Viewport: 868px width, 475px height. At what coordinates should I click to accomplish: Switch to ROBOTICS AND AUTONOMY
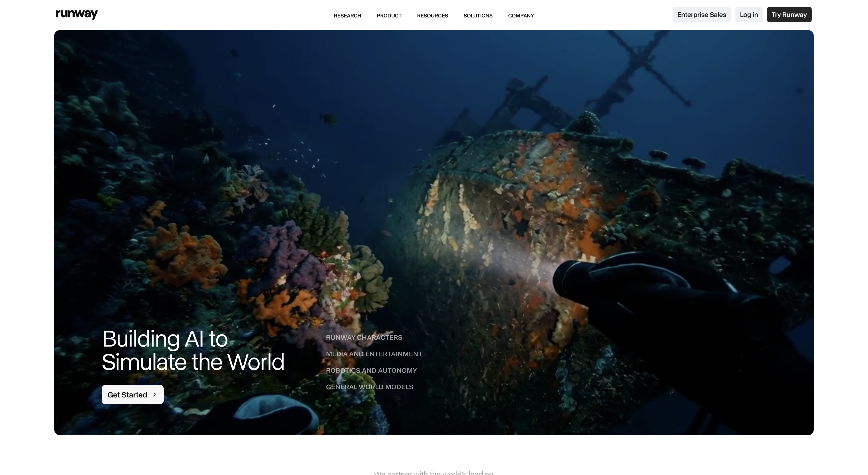(x=371, y=371)
